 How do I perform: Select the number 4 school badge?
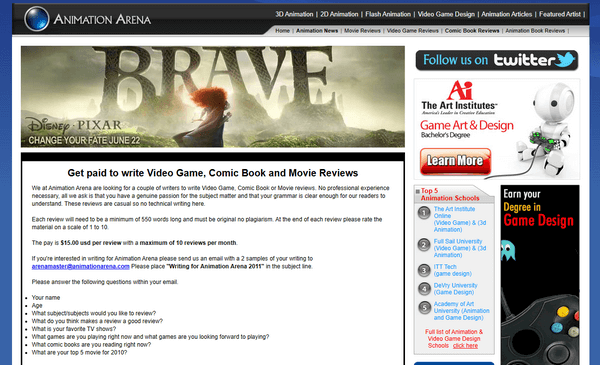coord(424,288)
